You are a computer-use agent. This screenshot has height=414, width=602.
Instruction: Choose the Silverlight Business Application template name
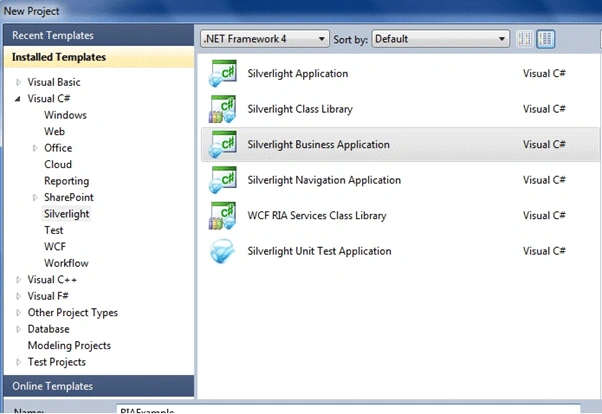(x=318, y=144)
